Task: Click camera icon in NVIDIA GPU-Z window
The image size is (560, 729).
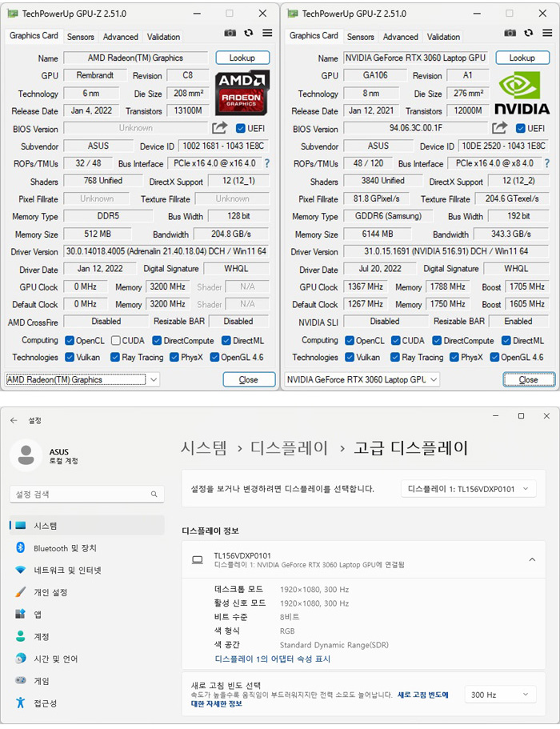Action: tap(510, 33)
